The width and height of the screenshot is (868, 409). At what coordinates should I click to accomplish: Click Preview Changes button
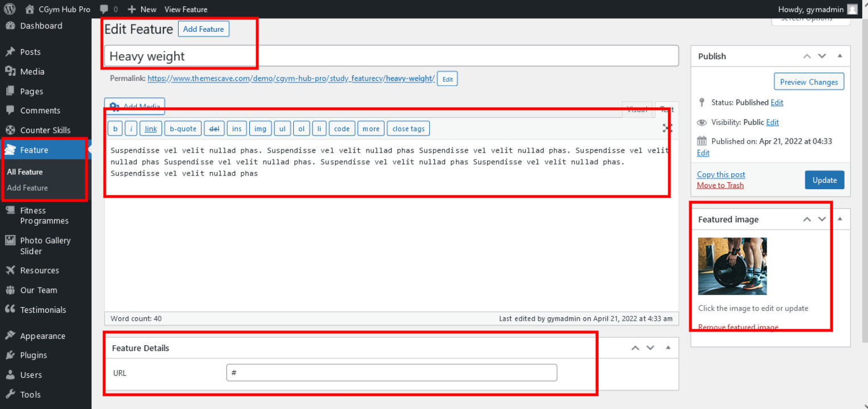tap(809, 81)
